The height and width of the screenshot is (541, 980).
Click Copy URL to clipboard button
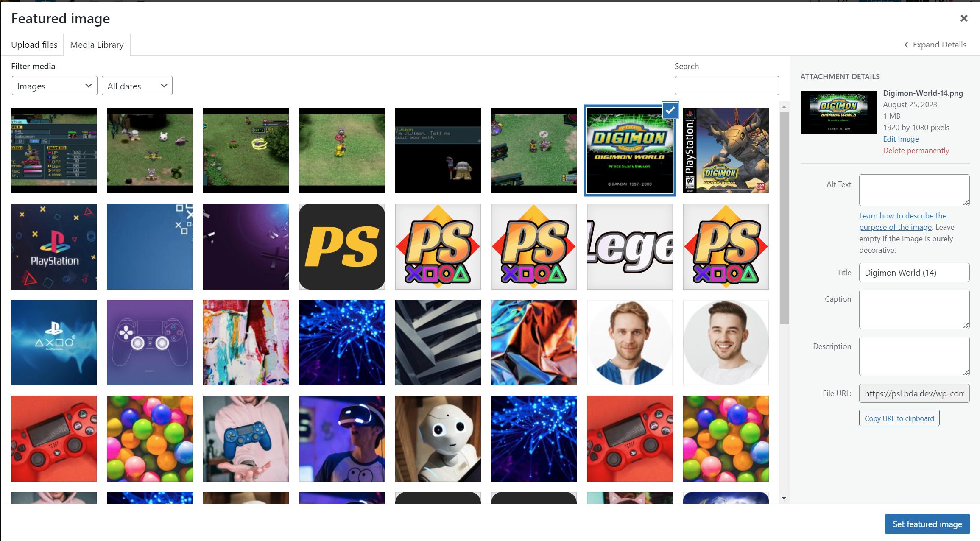coord(899,418)
